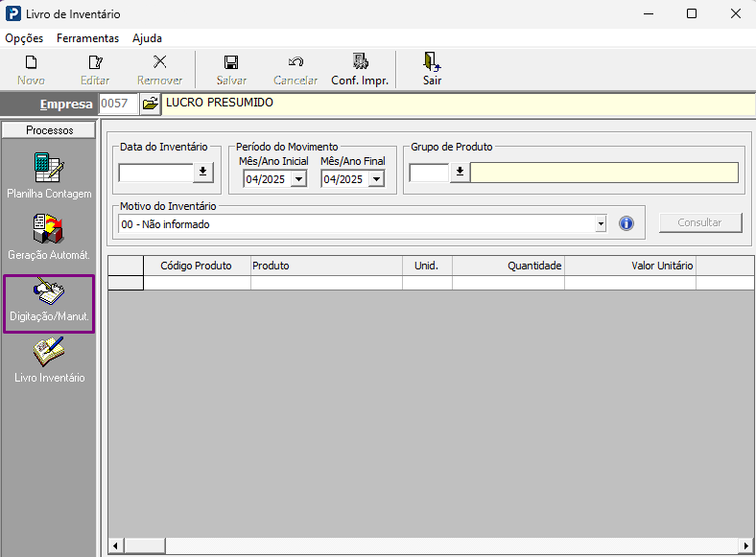Click the Sair exit door icon
756x557 pixels.
point(432,61)
